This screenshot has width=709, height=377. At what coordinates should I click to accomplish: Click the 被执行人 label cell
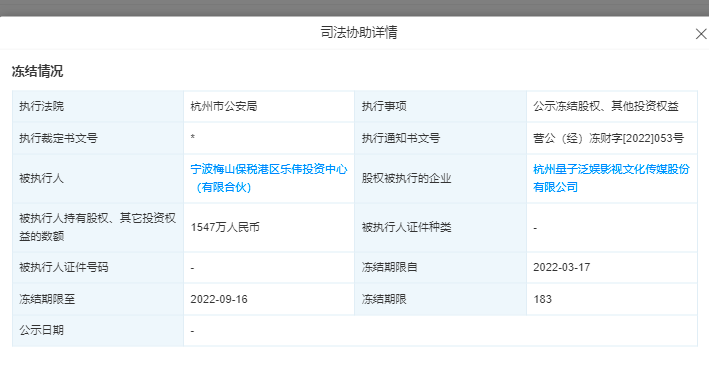pos(98,179)
